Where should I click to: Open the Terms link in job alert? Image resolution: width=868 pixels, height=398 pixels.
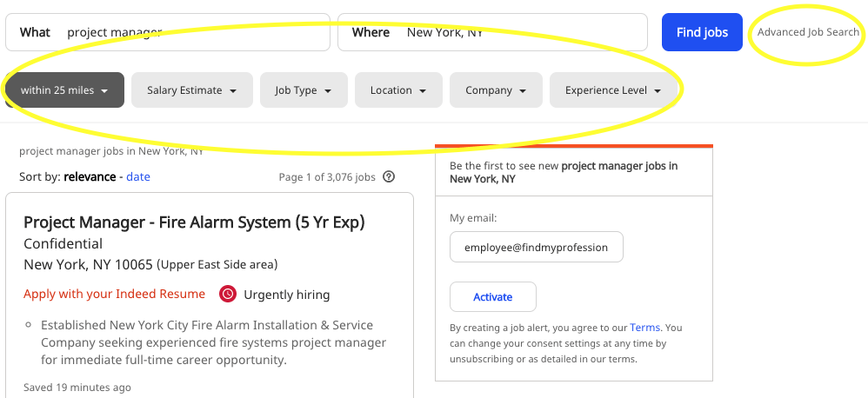[644, 328]
